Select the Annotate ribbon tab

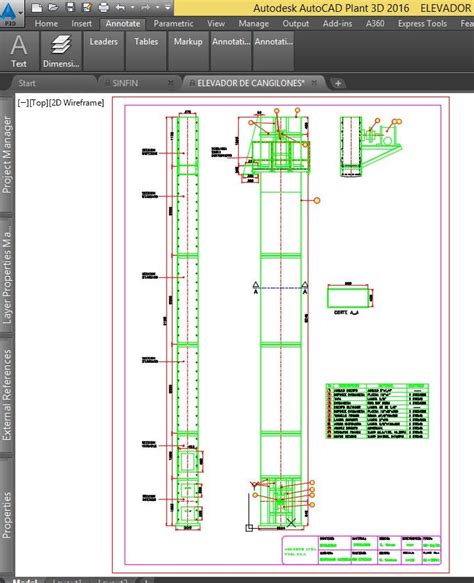tap(123, 23)
